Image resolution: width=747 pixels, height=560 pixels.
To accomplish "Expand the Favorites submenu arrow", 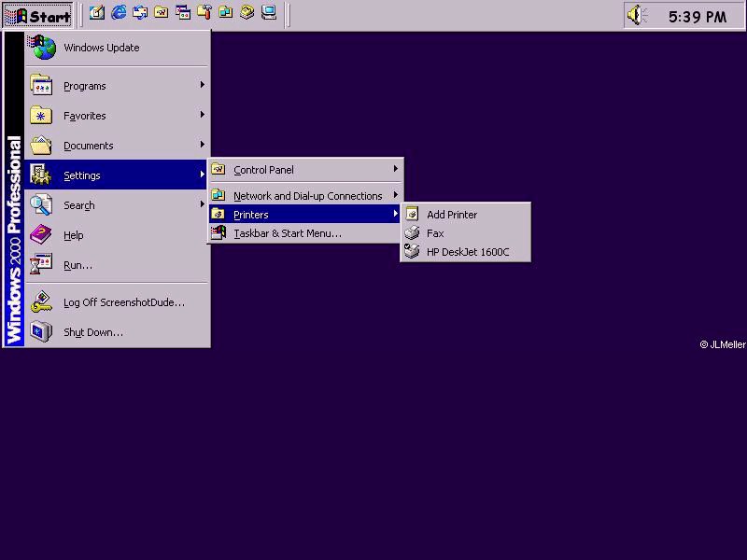I will [x=203, y=115].
